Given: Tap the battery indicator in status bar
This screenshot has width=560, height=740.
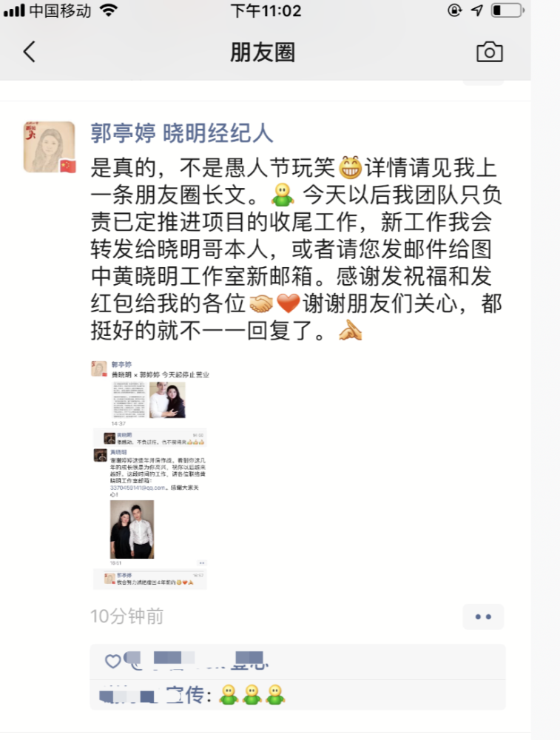Looking at the screenshot, I should point(507,10).
